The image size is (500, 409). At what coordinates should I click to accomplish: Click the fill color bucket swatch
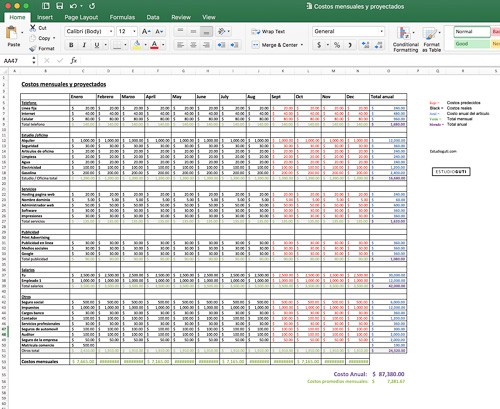click(137, 45)
